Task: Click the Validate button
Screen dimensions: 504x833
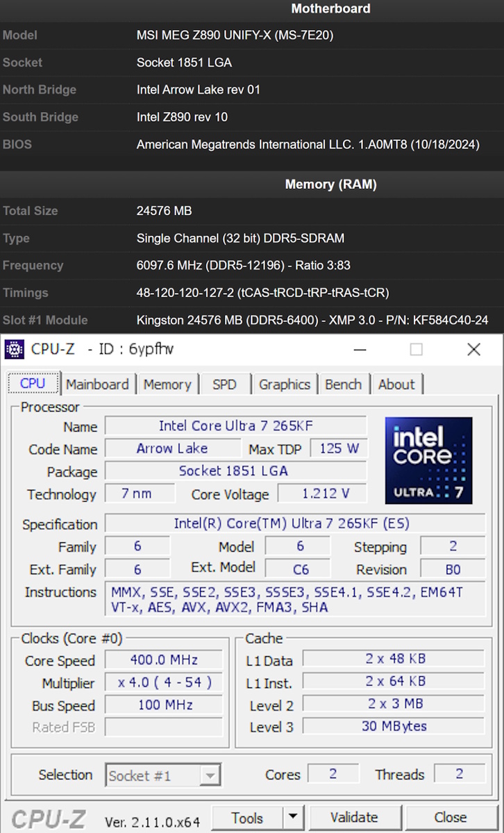Action: 354,818
